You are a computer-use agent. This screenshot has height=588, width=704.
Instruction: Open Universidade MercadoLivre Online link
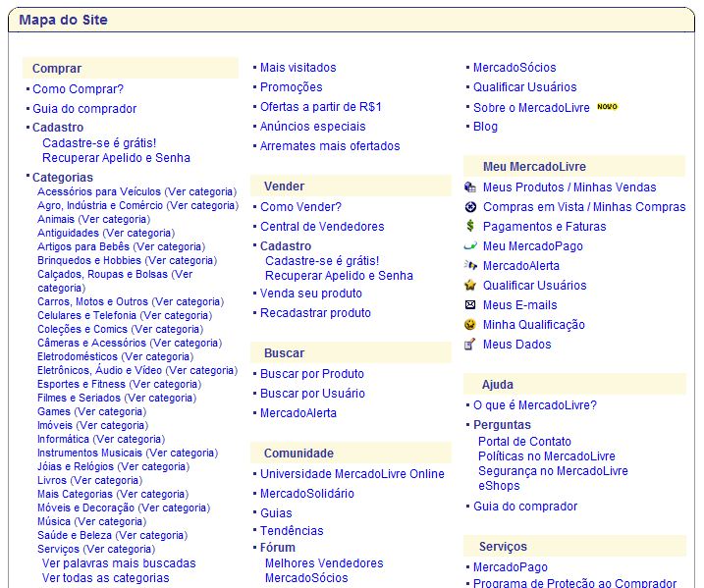click(x=352, y=474)
